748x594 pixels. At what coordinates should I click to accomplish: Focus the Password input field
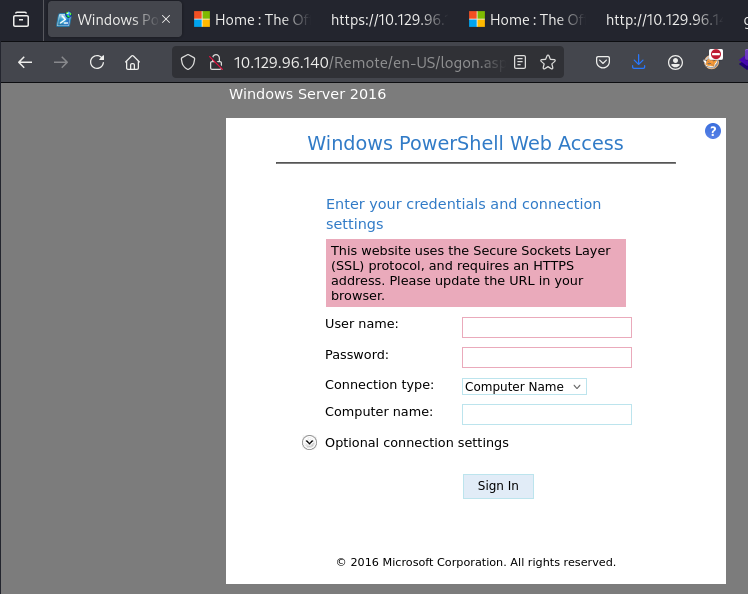click(x=546, y=357)
